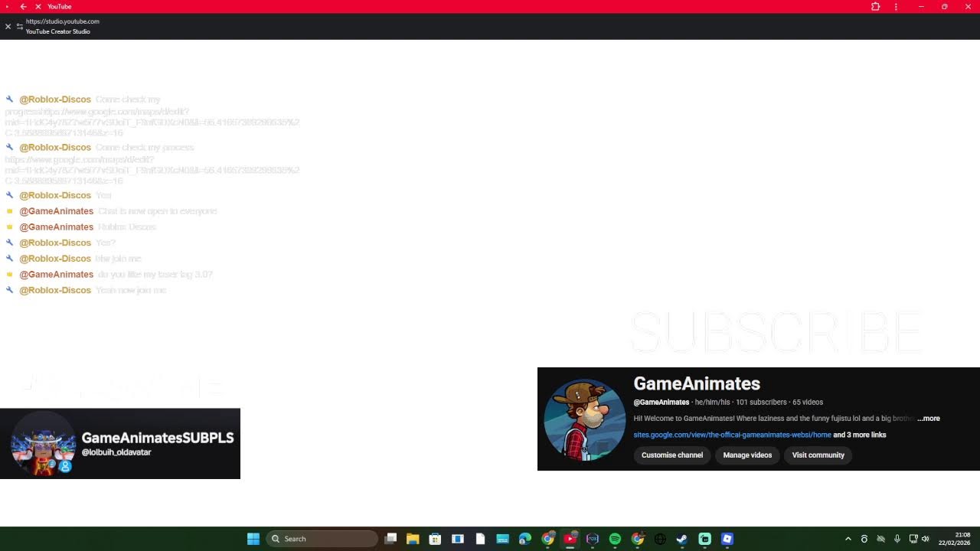The height and width of the screenshot is (551, 980).
Task: Click wrench moderator icon on first message
Action: pos(9,99)
